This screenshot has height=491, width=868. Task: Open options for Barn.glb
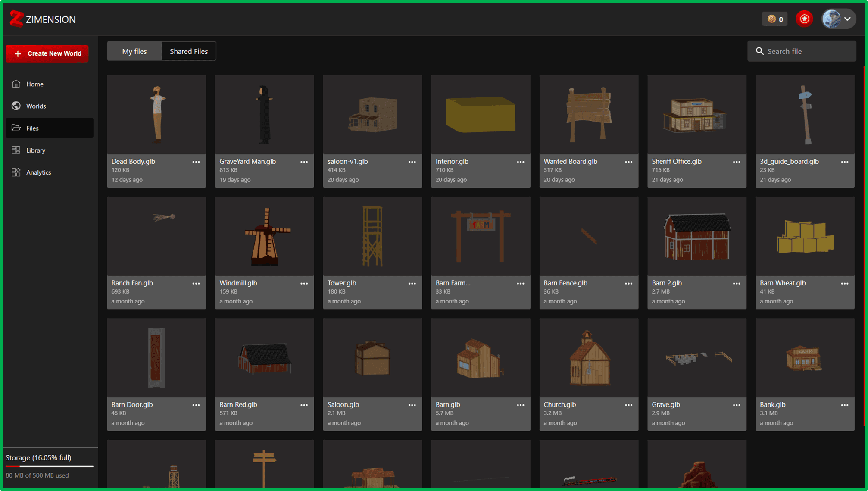click(x=521, y=405)
